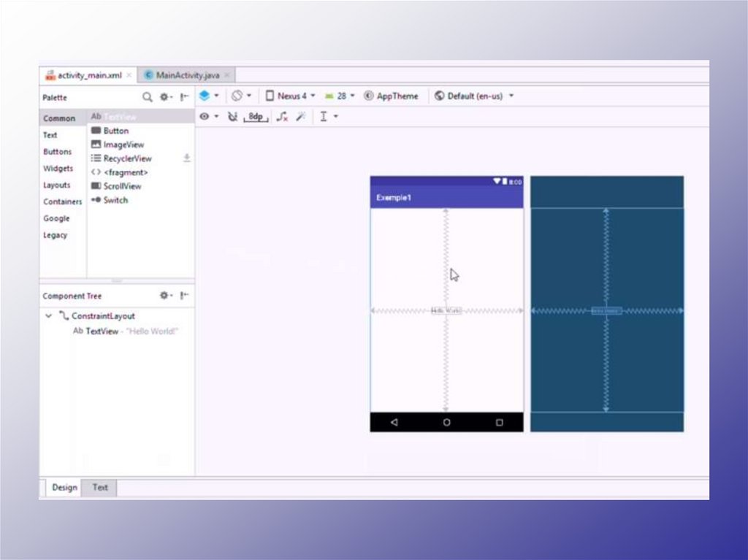Image resolution: width=748 pixels, height=560 pixels.
Task: Toggle the autoconnect magnet icon
Action: click(x=232, y=117)
